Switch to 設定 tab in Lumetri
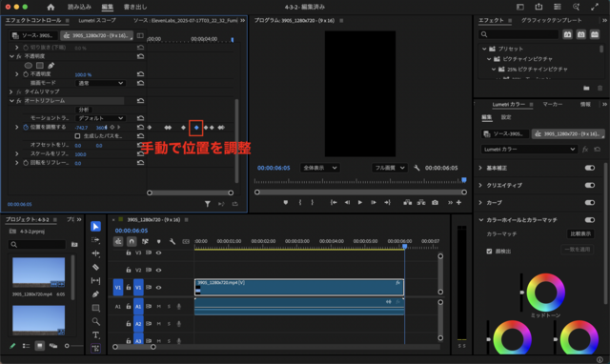610x364 pixels. [506, 117]
